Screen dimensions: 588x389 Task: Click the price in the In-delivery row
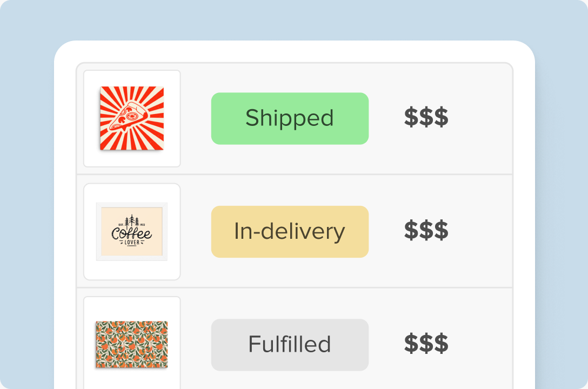point(426,231)
